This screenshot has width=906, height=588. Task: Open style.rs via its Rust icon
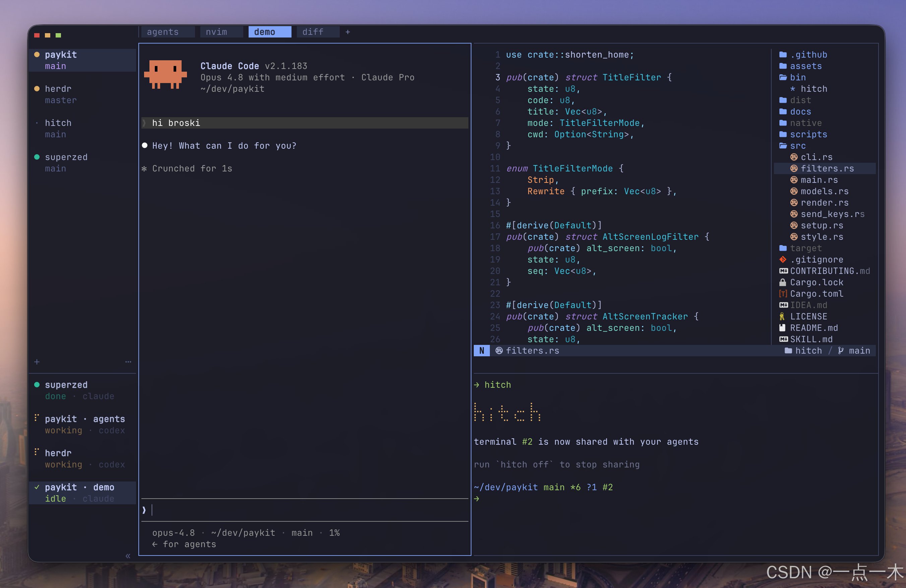[x=794, y=237]
